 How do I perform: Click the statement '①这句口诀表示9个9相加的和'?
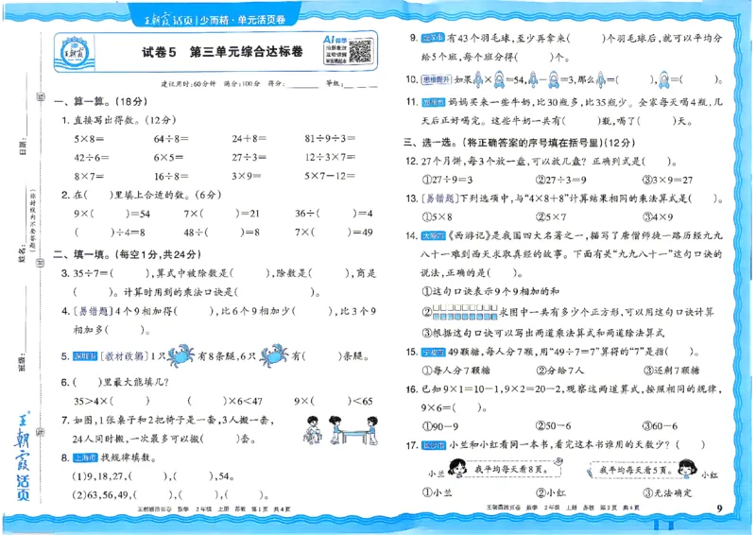click(490, 291)
